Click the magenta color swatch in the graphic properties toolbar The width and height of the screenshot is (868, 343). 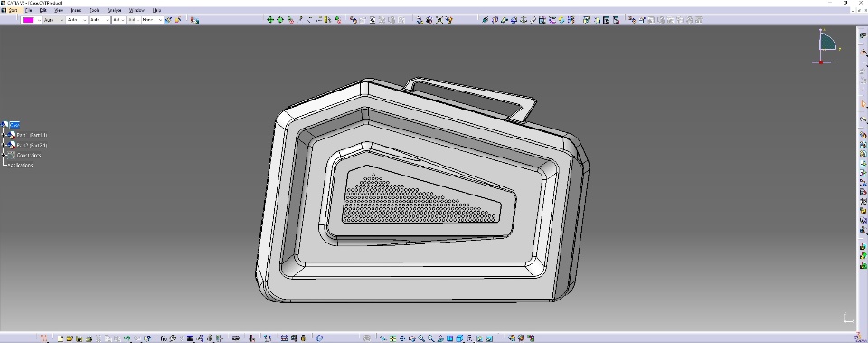pyautogui.click(x=28, y=20)
